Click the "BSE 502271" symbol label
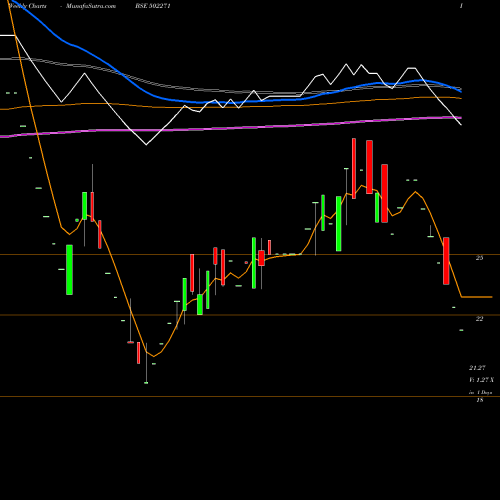 coord(153,6)
